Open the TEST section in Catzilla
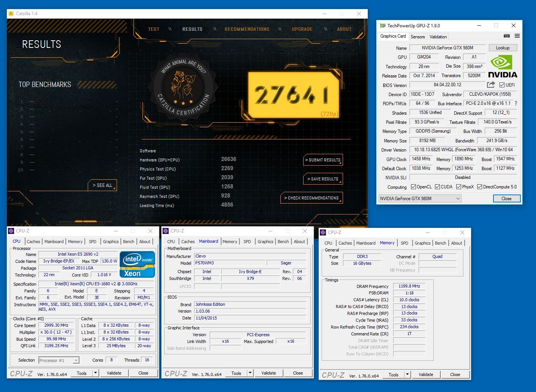The width and height of the screenshot is (536, 392). (x=153, y=29)
